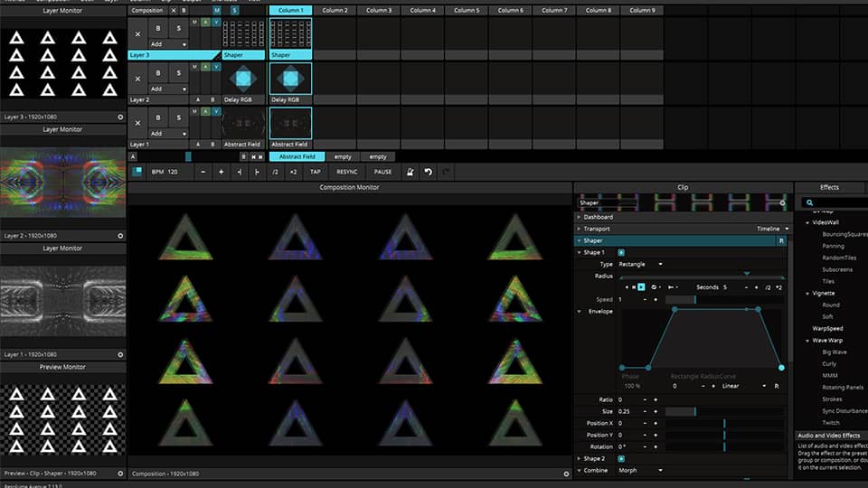
Task: Click the PAUSE button
Action: tap(382, 172)
